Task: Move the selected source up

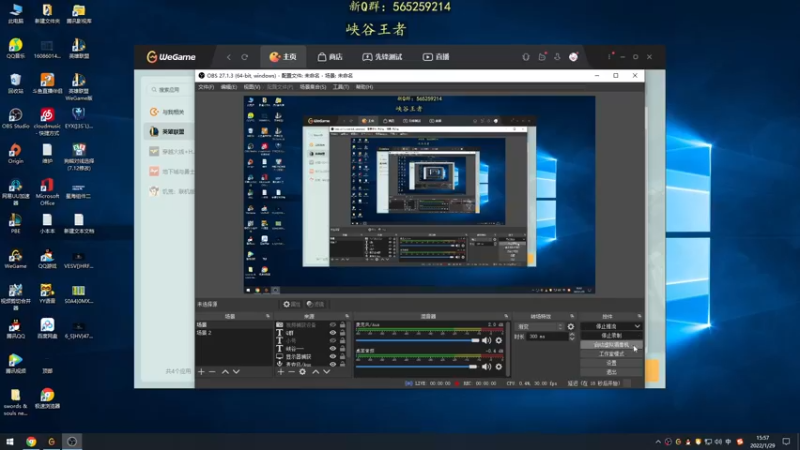Action: click(x=316, y=372)
